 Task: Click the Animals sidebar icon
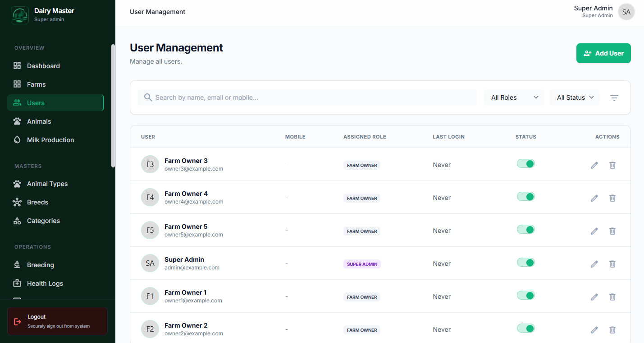pyautogui.click(x=17, y=121)
